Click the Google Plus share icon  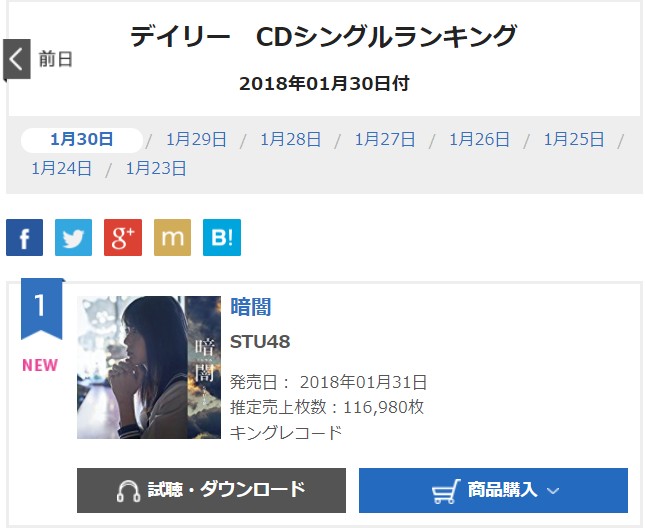click(123, 238)
